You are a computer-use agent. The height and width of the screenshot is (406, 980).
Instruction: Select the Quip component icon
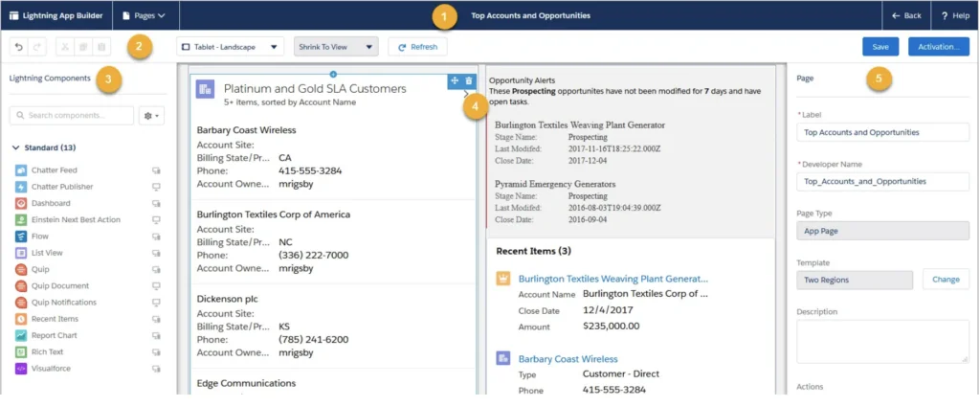click(21, 269)
